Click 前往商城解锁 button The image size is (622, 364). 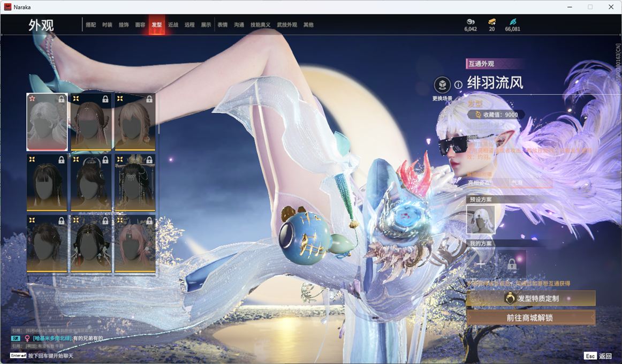pyautogui.click(x=531, y=317)
